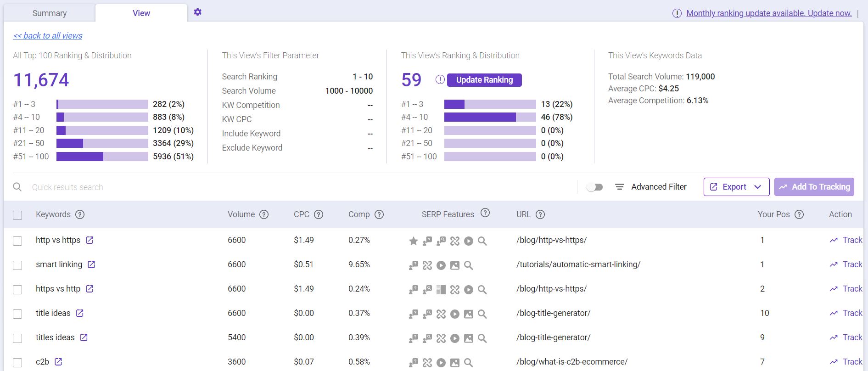Click the Your Pos column header
Screen dimensions: 868x371
click(774, 214)
